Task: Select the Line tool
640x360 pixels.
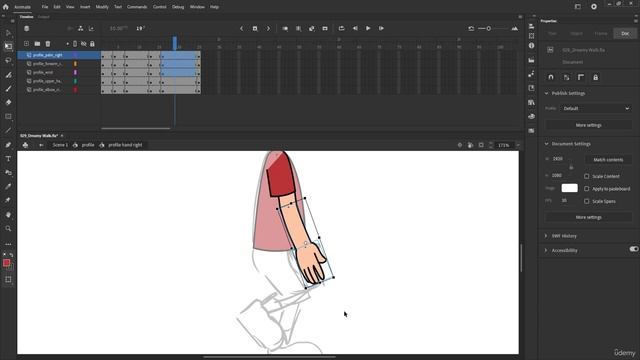Action: point(8,131)
